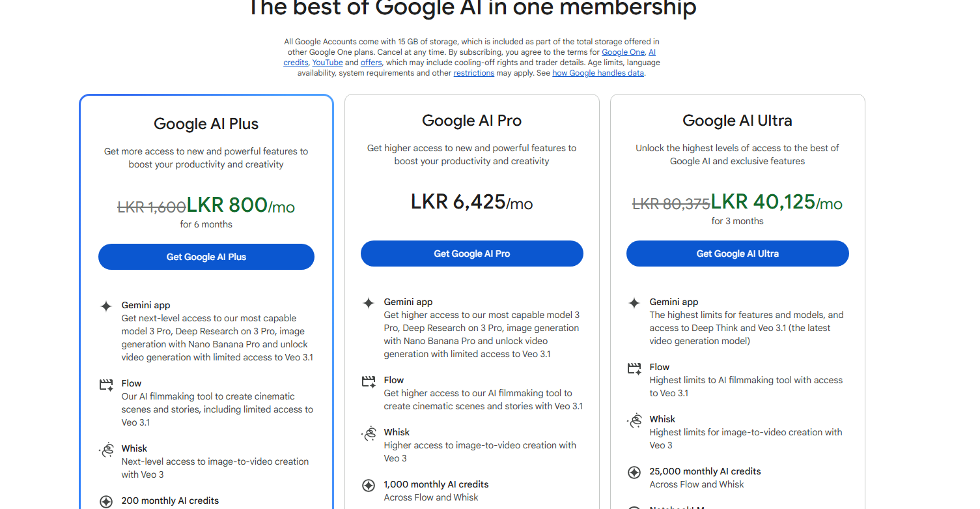Open the how Google handles data link

(x=598, y=73)
